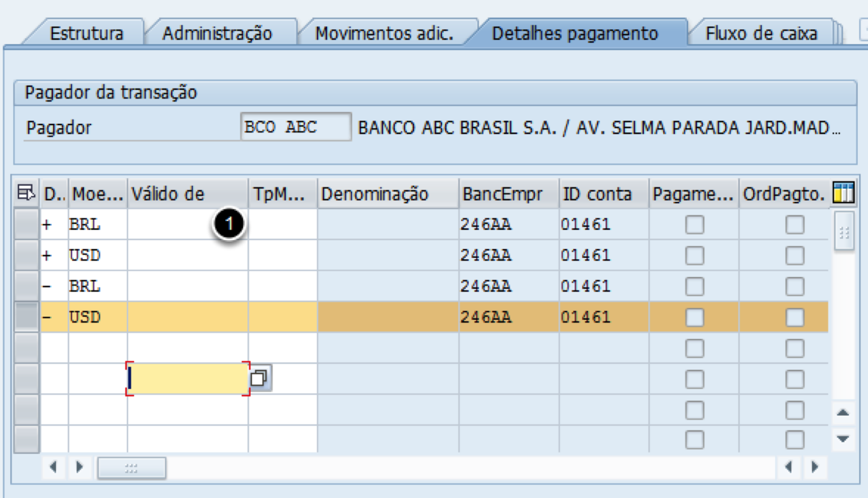The width and height of the screenshot is (868, 498).
Task: Go to the Movimentos adic. tab
Action: click(384, 34)
